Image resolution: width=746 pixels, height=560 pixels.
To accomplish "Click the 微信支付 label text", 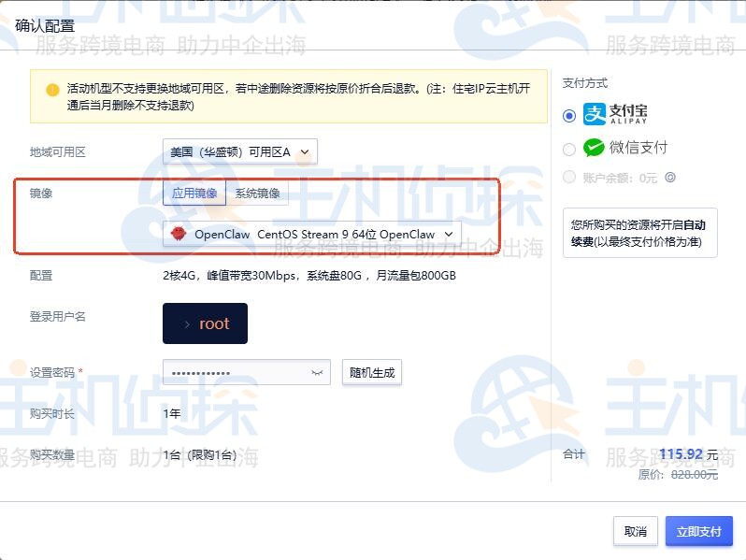I will click(638, 148).
